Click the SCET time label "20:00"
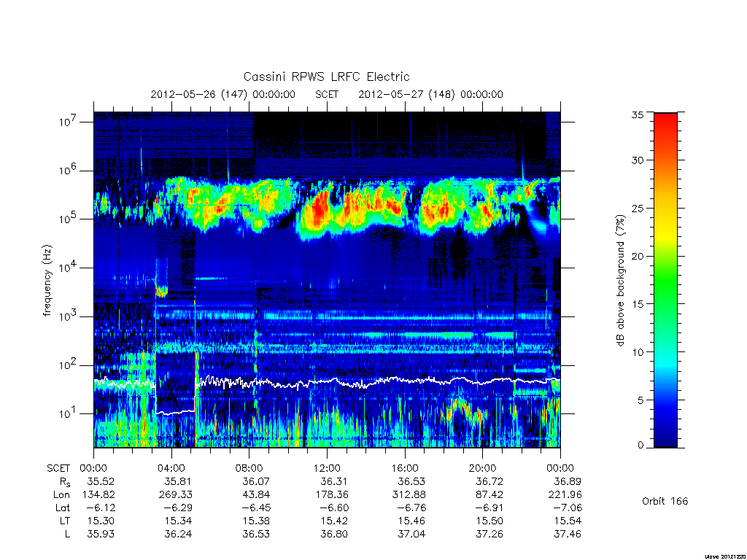This screenshot has width=747, height=560. [482, 468]
